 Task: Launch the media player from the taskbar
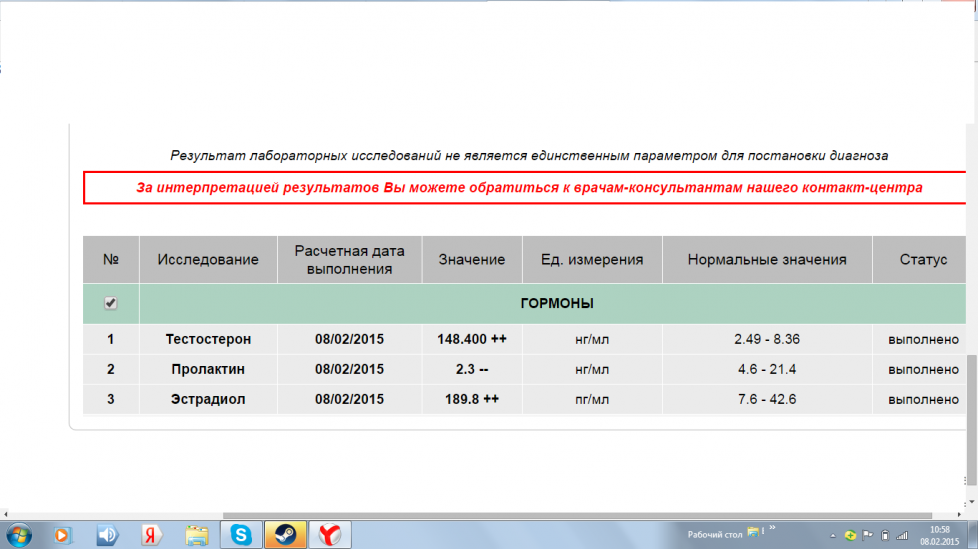coord(62,535)
